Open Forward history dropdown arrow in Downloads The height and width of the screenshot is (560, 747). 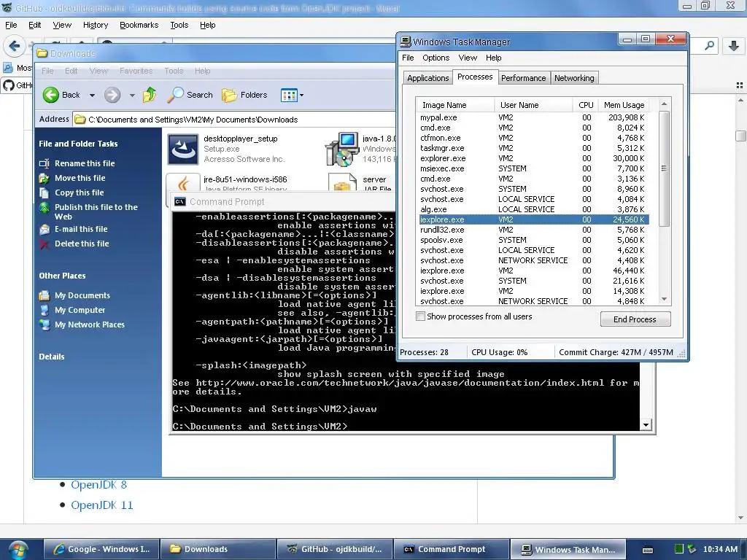[x=132, y=96]
